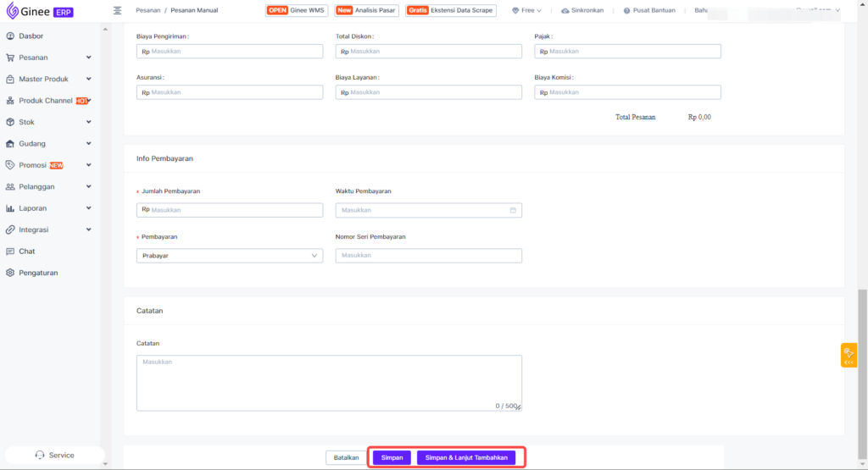Click the Pelanggan people icon
Screen dimensions: 868x470
pyautogui.click(x=10, y=187)
